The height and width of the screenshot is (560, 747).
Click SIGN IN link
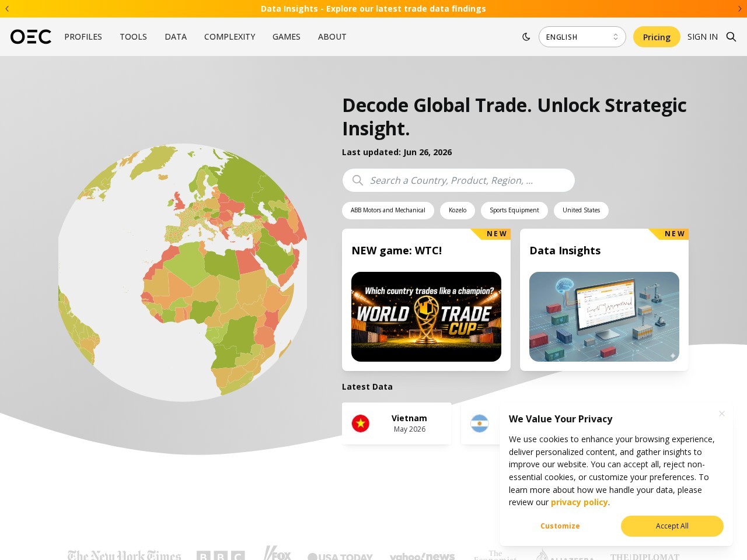point(702,37)
